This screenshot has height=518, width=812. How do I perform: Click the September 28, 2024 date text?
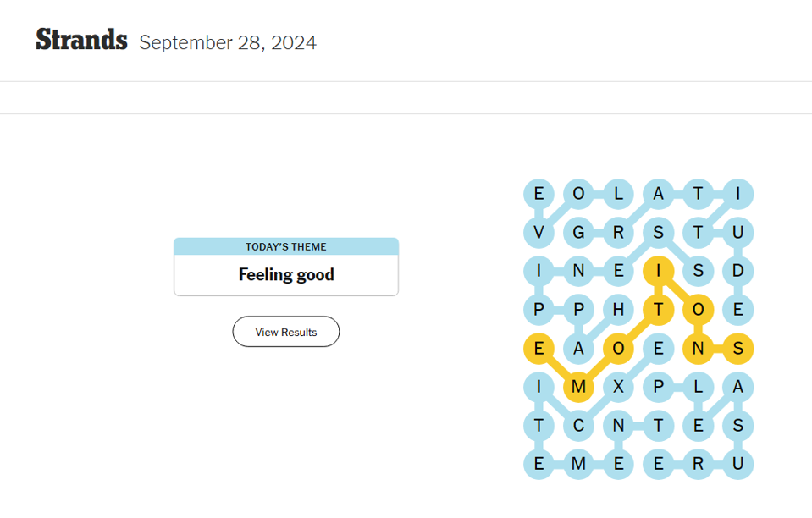point(228,42)
